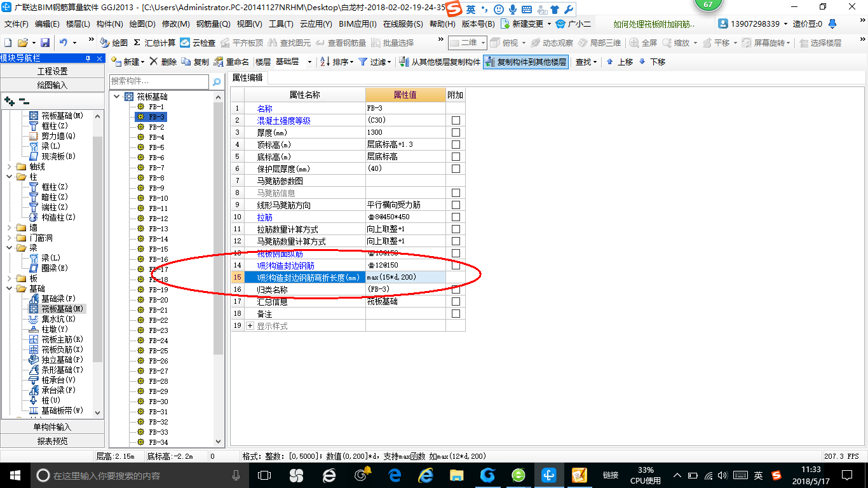The image size is (868, 488).
Task: Click 删除 delete in the component toolbar
Action: 164,62
